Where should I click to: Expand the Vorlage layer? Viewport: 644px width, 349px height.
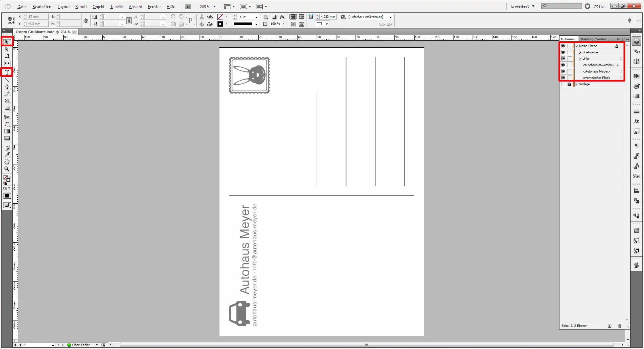(x=577, y=84)
